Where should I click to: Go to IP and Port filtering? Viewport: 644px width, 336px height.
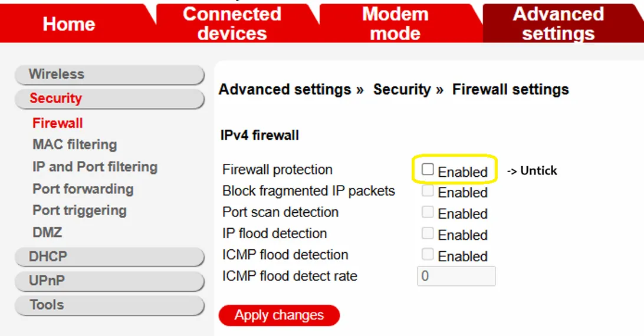click(95, 167)
